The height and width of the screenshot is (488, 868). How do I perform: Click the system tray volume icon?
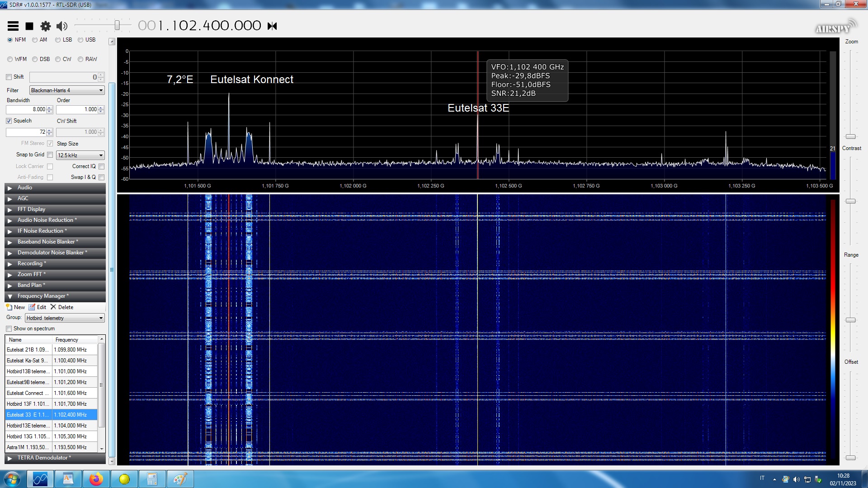click(x=796, y=479)
